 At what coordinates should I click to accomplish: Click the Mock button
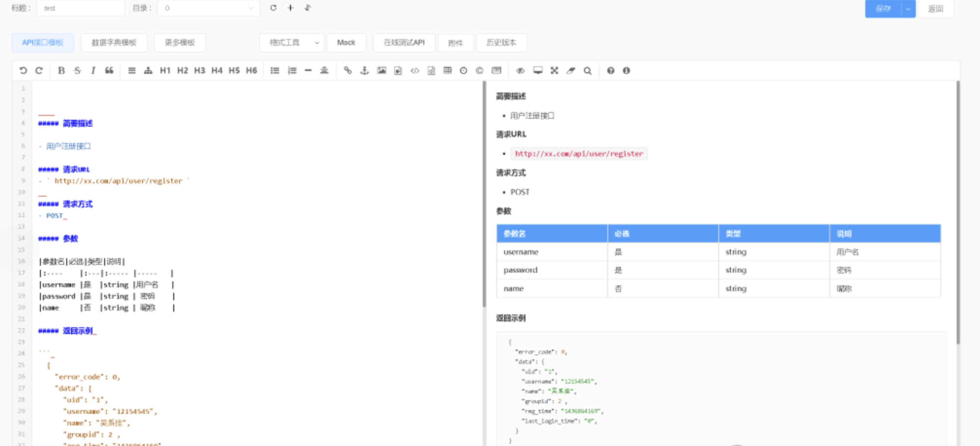(x=346, y=43)
